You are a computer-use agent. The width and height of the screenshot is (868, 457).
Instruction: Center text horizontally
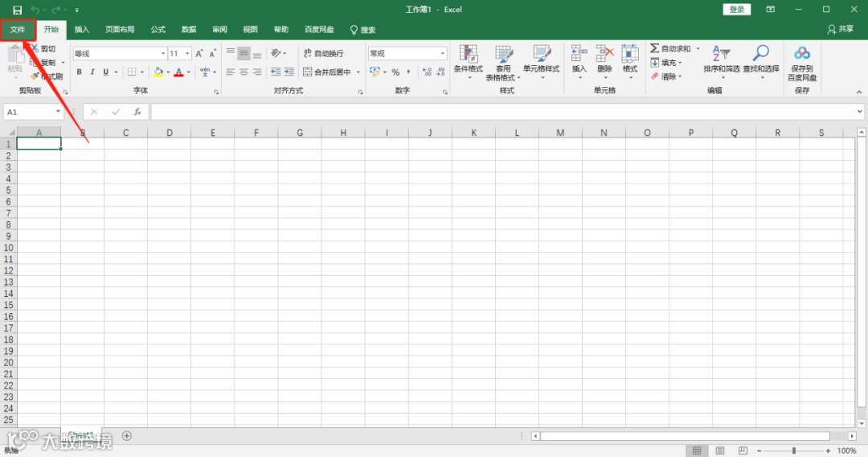click(244, 72)
